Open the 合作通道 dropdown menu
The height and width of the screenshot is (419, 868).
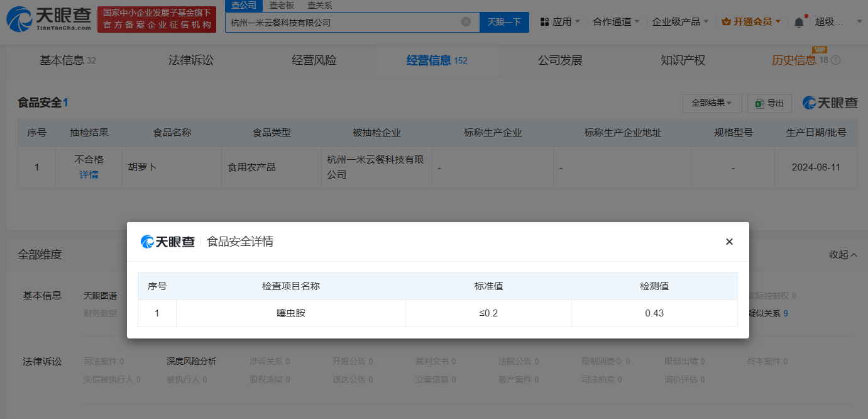pos(616,22)
